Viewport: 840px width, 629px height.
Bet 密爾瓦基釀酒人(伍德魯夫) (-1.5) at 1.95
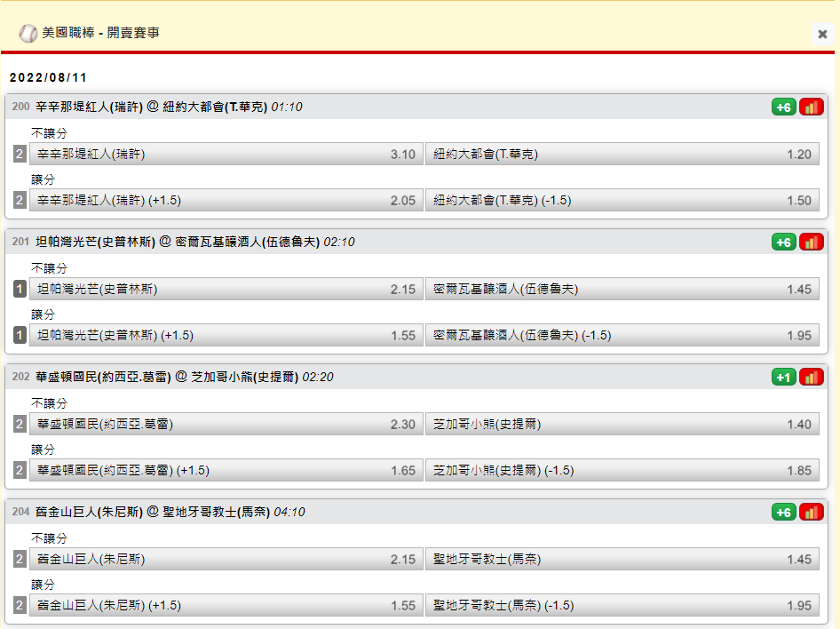(622, 336)
